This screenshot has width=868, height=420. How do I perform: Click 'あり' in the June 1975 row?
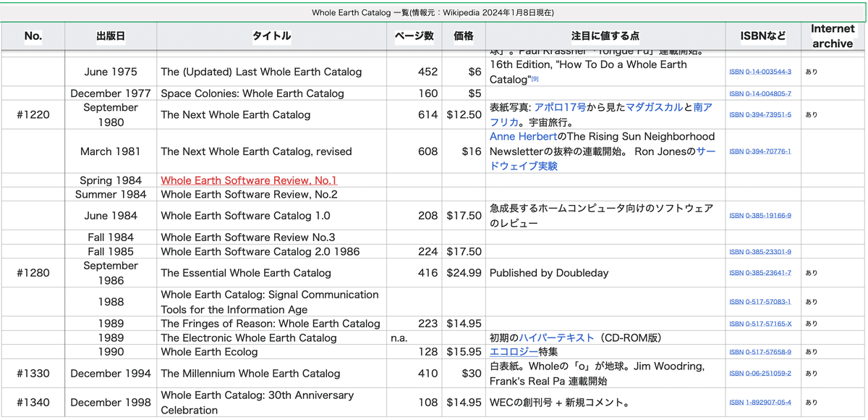point(812,72)
